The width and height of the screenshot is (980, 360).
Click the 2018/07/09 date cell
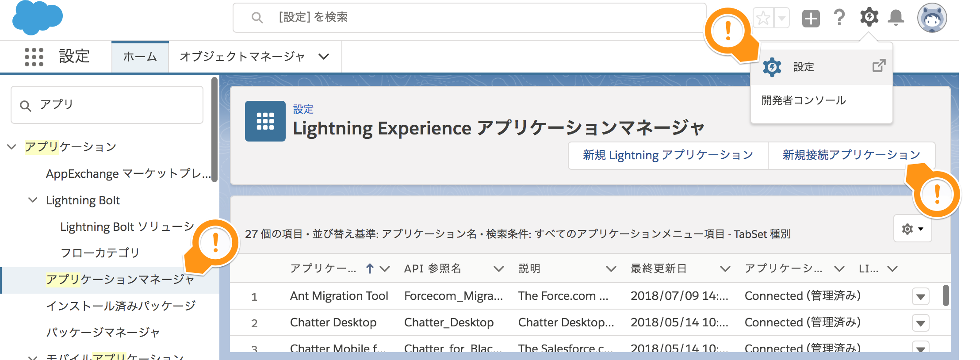point(679,296)
